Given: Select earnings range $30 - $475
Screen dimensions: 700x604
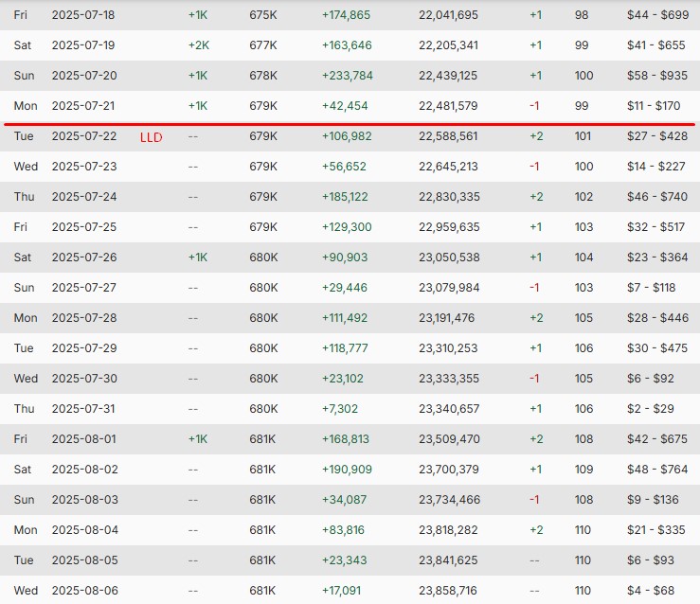Looking at the screenshot, I should [657, 348].
